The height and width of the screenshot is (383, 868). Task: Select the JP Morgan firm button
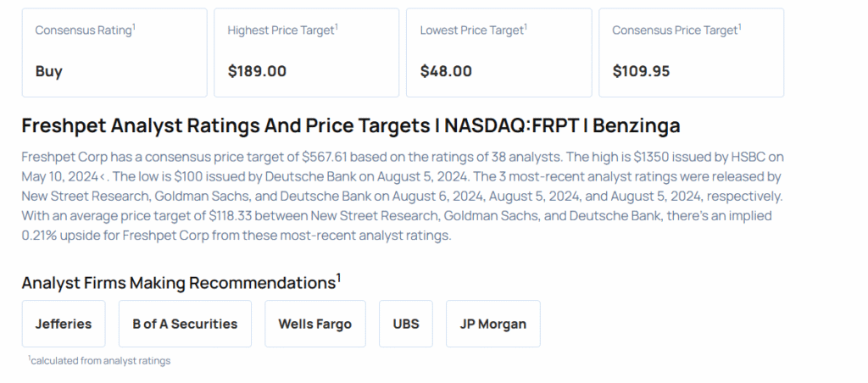pos(492,324)
